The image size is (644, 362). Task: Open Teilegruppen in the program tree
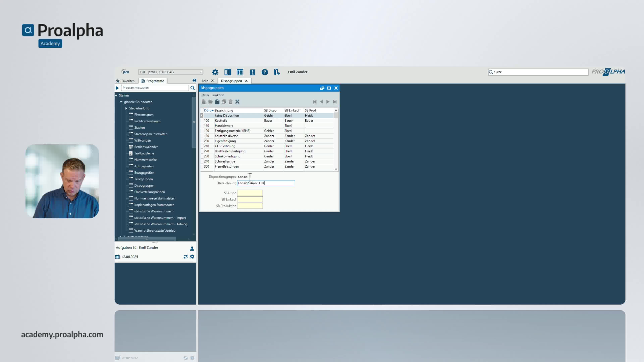coord(143,179)
